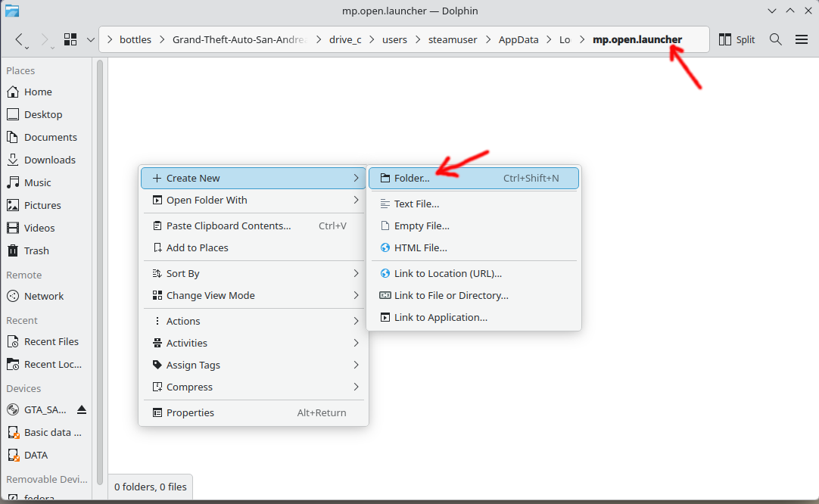The width and height of the screenshot is (819, 504).
Task: Expand chevron before bottles breadcrumb
Action: pos(110,39)
